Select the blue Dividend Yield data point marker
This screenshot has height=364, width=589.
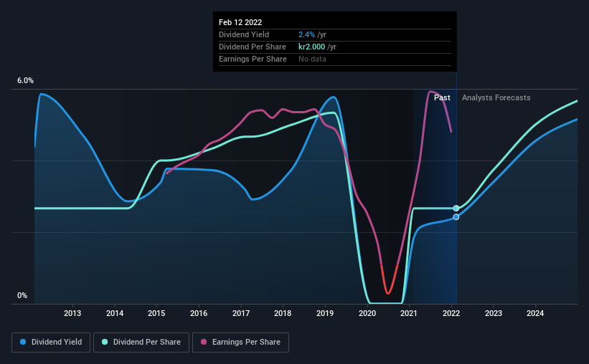[x=456, y=217]
